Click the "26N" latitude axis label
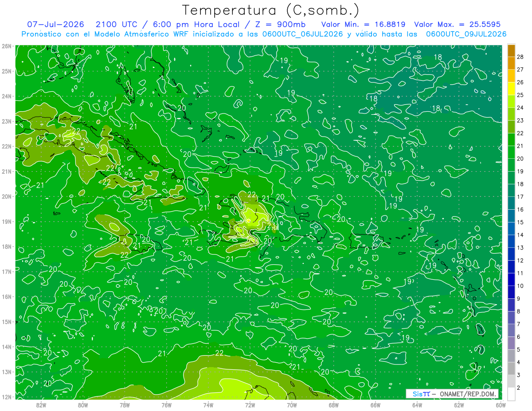This screenshot has height=411, width=532. [7, 46]
